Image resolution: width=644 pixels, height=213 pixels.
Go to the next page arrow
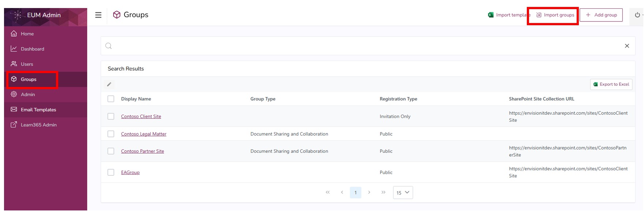tap(369, 193)
